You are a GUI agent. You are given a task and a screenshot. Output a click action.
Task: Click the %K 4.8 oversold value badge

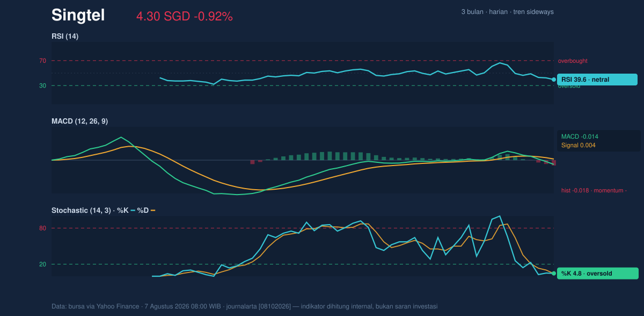[597, 274]
